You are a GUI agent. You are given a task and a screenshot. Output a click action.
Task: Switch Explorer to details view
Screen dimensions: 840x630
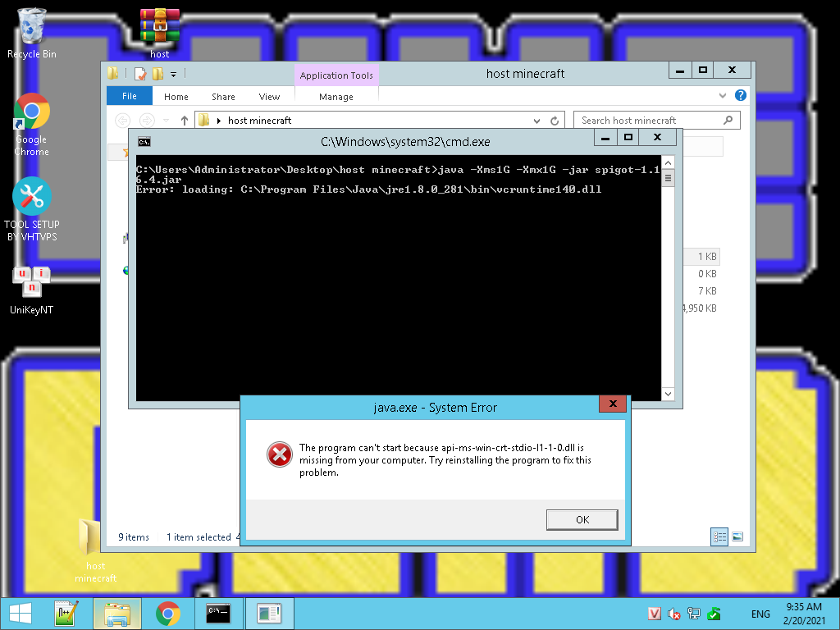719,536
